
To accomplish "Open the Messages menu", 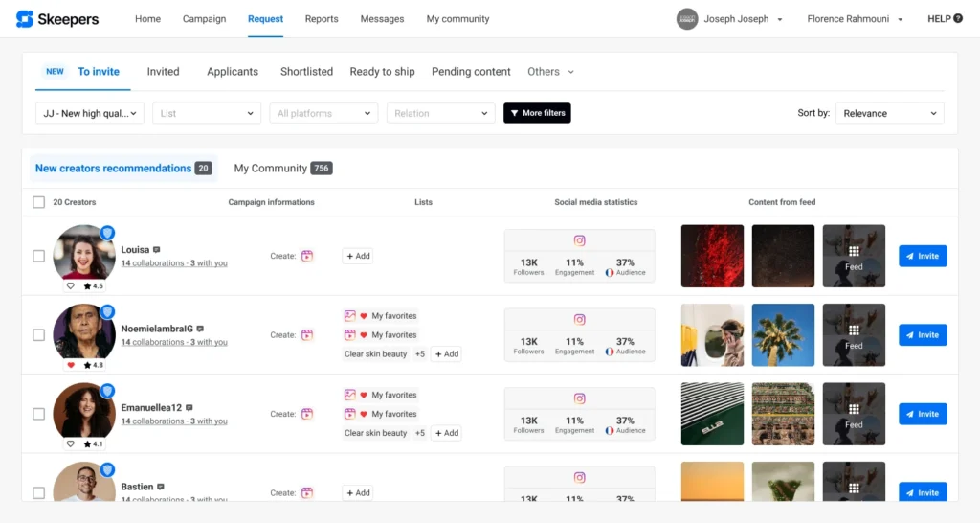I will 382,19.
